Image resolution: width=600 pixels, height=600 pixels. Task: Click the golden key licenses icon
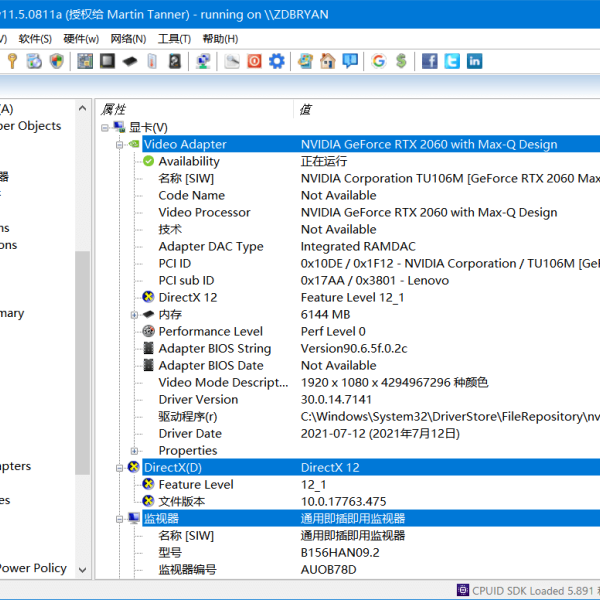coord(12,61)
